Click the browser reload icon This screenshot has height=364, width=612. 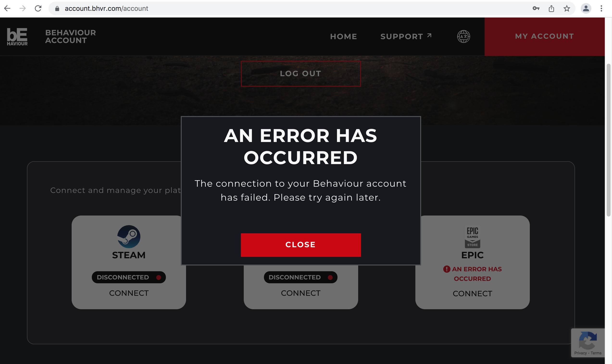[38, 9]
